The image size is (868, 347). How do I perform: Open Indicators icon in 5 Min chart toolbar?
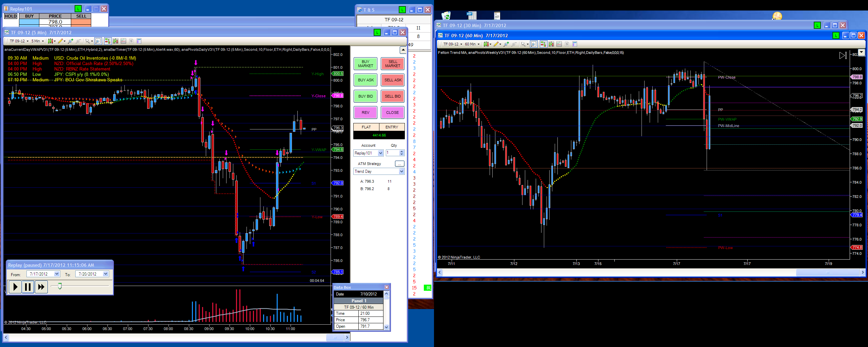(123, 41)
